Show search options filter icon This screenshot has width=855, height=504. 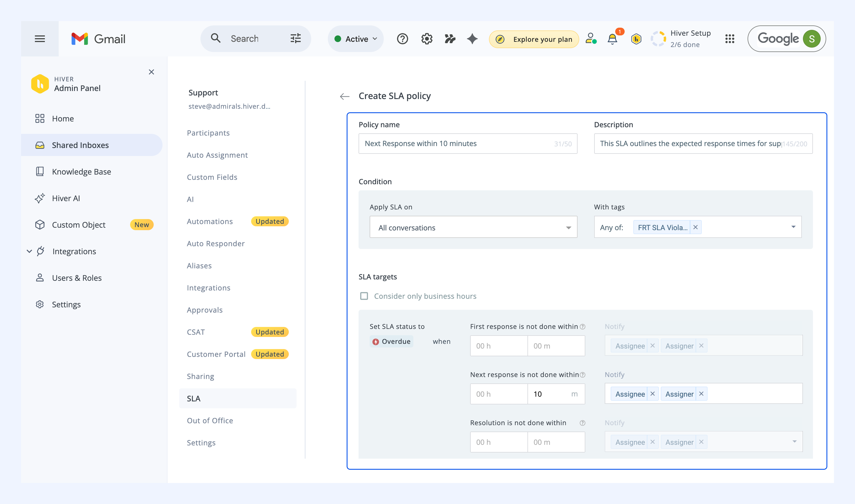coord(295,38)
